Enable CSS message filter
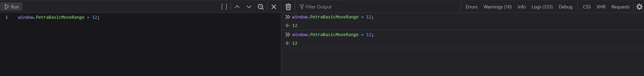 point(586,7)
